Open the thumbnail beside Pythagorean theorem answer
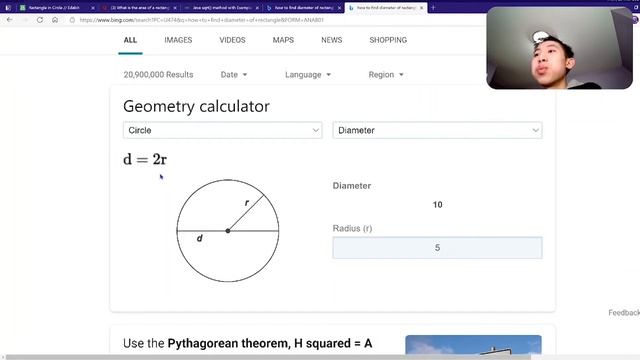This screenshot has width=640, height=360. pos(473,344)
